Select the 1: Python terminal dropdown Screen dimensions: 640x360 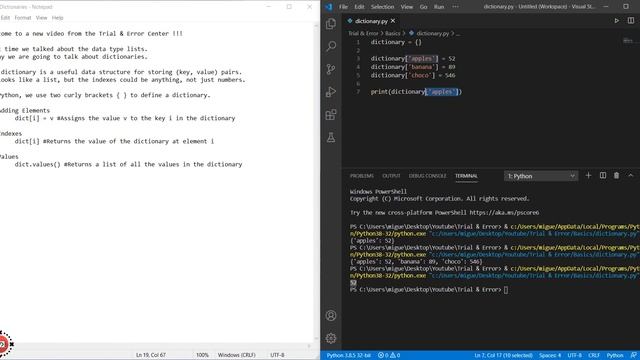pos(541,176)
